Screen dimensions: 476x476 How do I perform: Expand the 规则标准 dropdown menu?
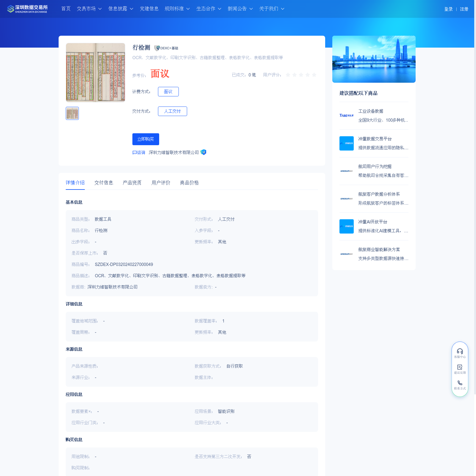tap(177, 9)
